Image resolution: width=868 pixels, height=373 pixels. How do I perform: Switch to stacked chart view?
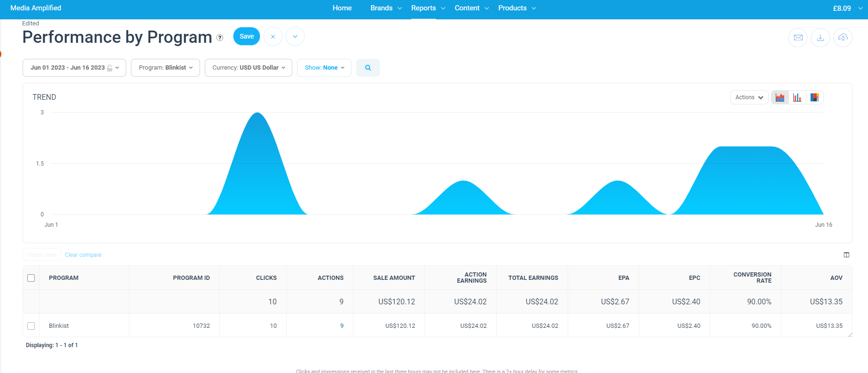click(x=814, y=97)
